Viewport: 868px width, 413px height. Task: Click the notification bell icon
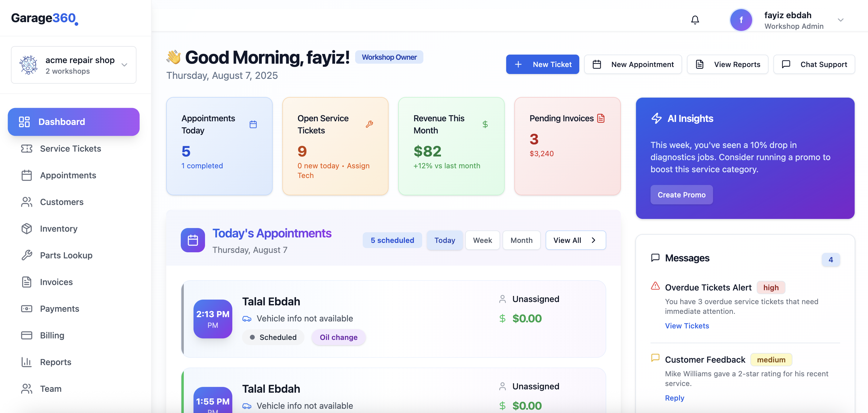[x=695, y=19]
